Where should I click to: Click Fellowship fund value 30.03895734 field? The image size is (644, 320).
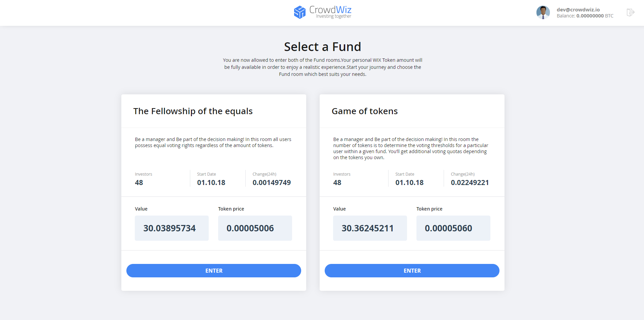point(172,228)
